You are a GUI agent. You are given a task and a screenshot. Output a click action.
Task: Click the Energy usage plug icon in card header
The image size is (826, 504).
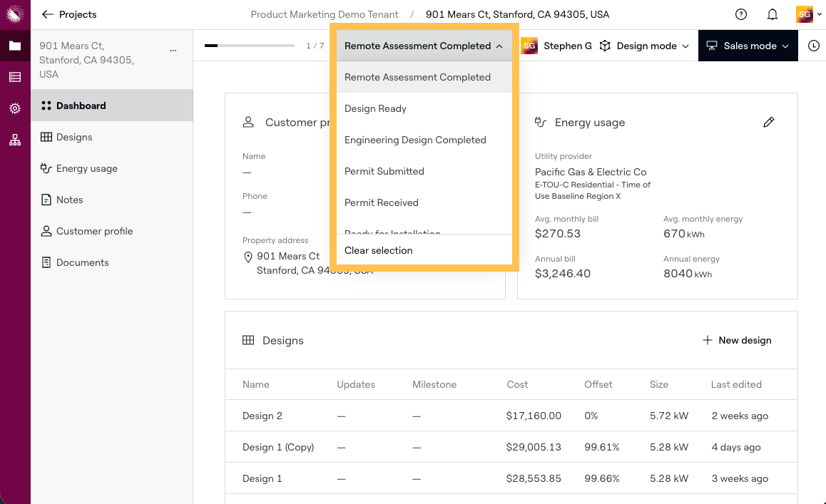click(541, 122)
